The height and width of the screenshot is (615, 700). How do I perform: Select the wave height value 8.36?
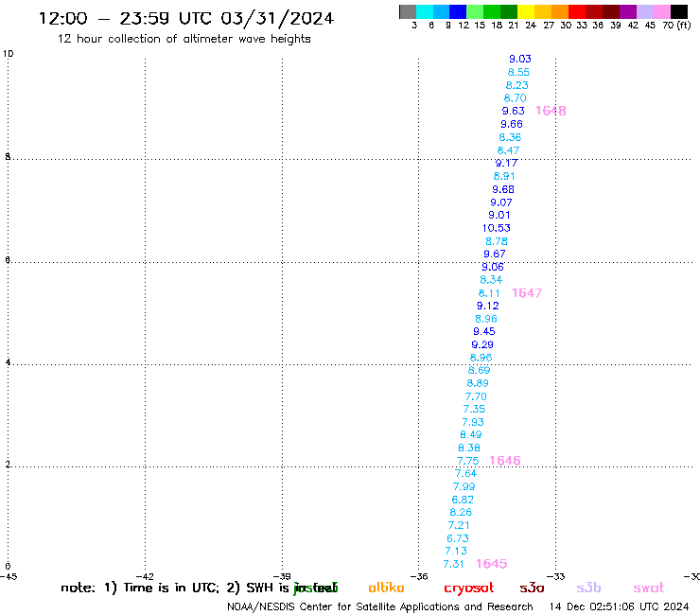click(510, 137)
